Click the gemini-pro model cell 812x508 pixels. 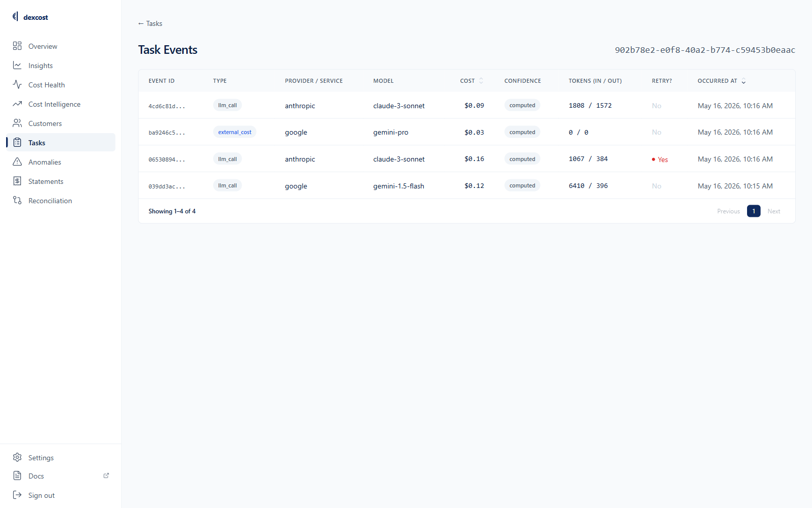(x=391, y=132)
